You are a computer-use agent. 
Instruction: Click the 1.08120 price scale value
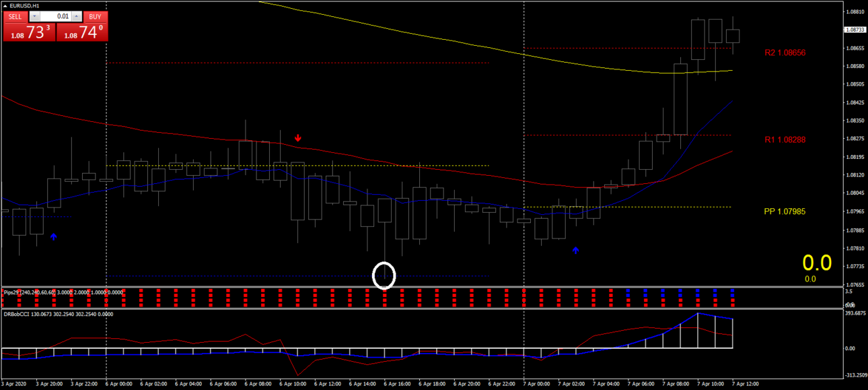tap(855, 175)
